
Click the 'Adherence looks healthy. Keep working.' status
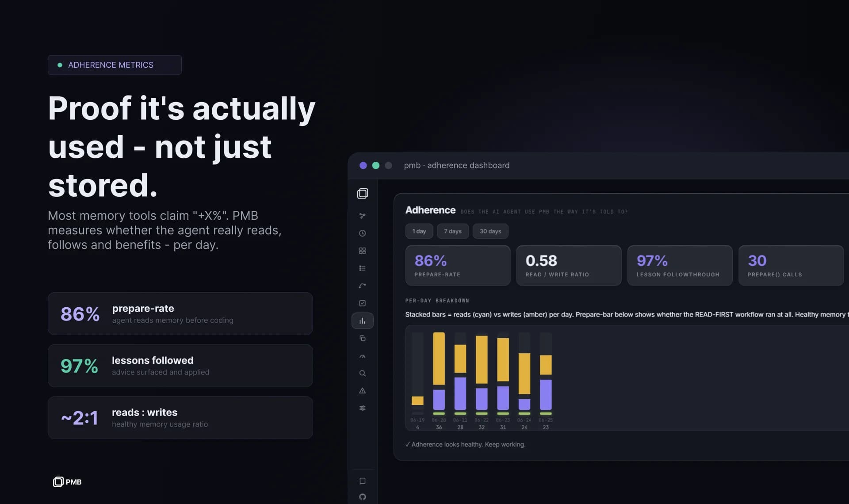(x=465, y=444)
